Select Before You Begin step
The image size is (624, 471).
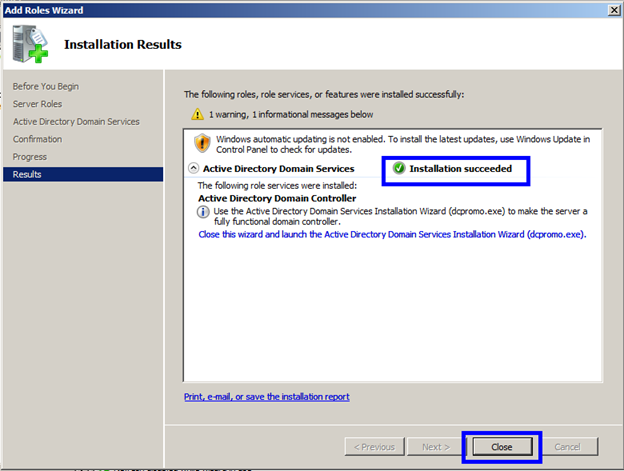click(46, 86)
